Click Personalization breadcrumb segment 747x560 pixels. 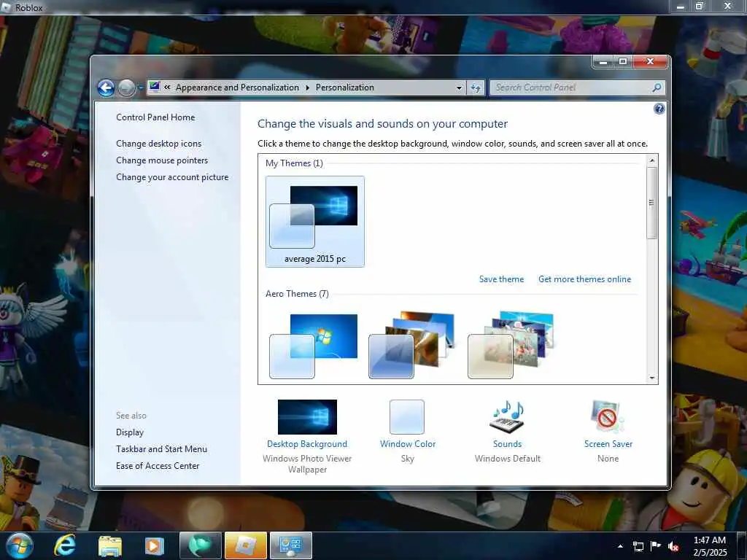coord(344,87)
